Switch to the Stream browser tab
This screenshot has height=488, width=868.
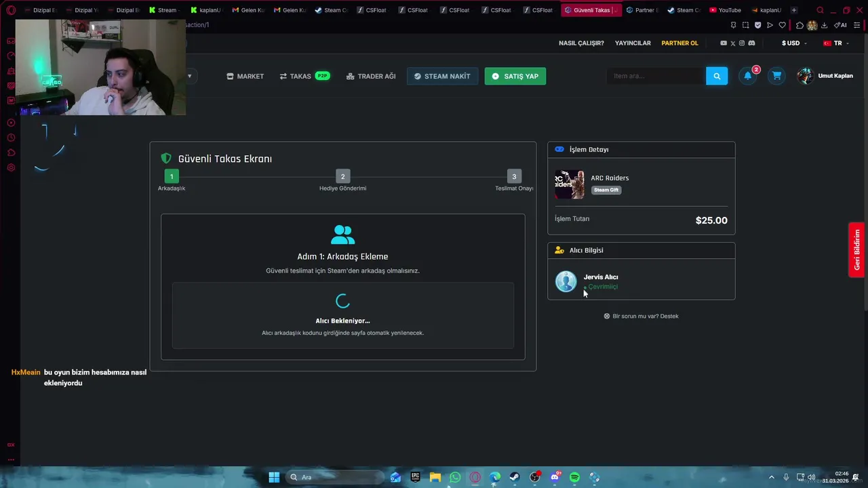click(163, 10)
